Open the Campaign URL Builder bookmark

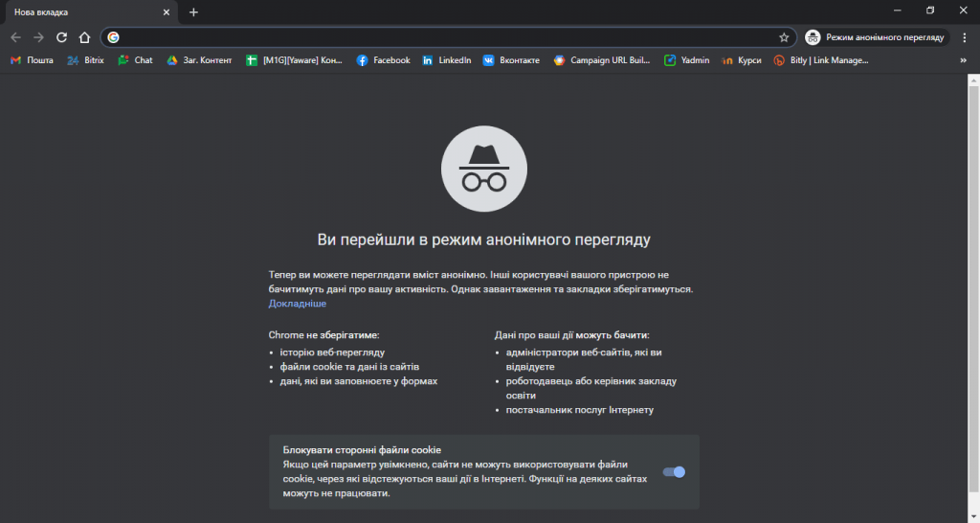click(601, 60)
